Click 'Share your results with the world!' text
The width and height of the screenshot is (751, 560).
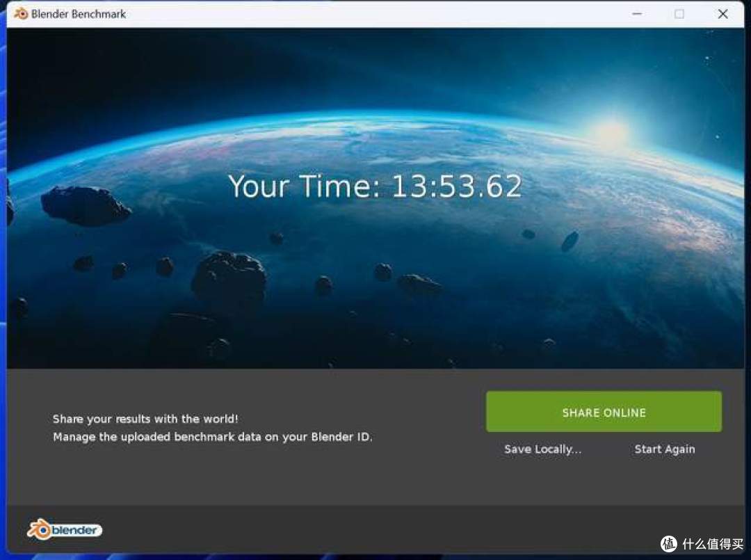pyautogui.click(x=145, y=419)
